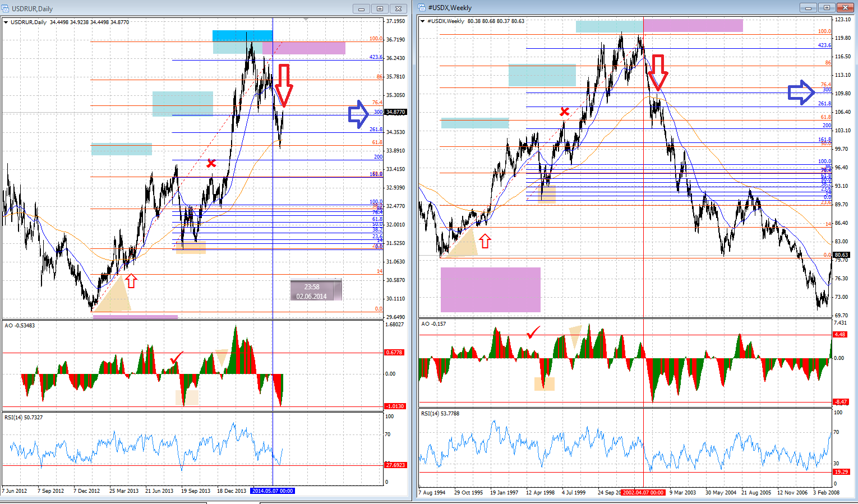Click the AO -1.0130 level label

(395, 406)
